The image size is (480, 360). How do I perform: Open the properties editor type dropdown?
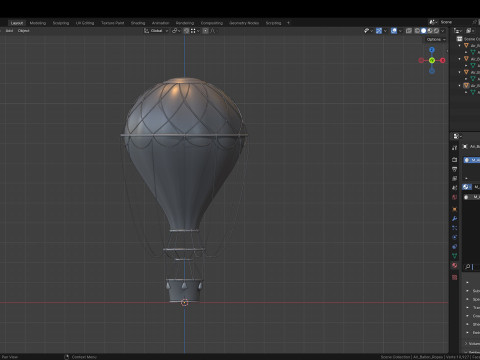click(x=457, y=136)
